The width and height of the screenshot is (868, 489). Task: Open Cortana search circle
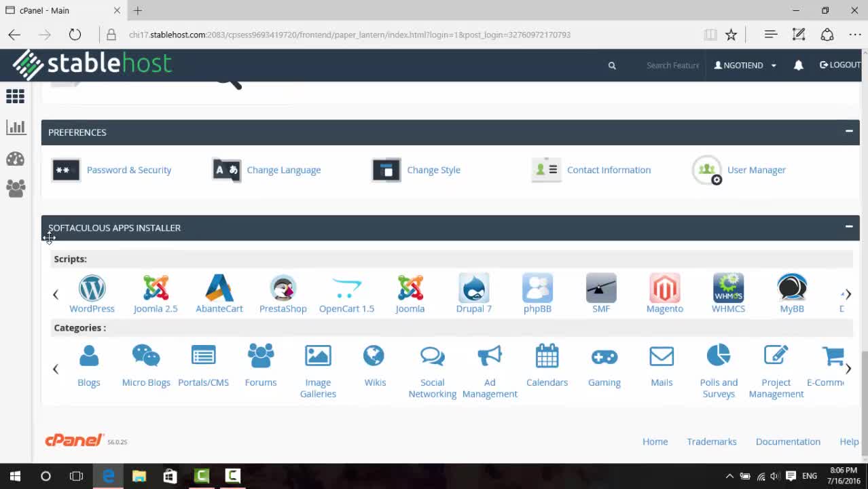tap(46, 476)
